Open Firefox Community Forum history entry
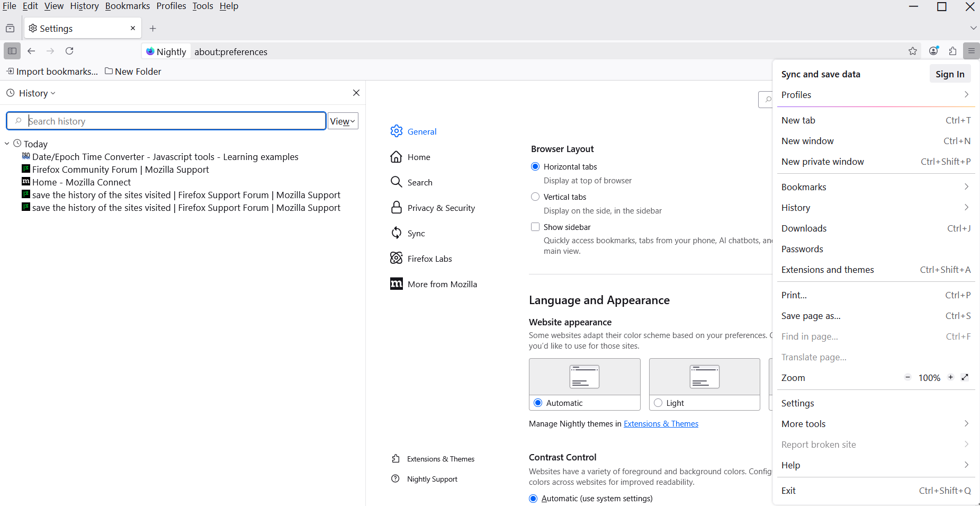The image size is (980, 506). [x=115, y=170]
